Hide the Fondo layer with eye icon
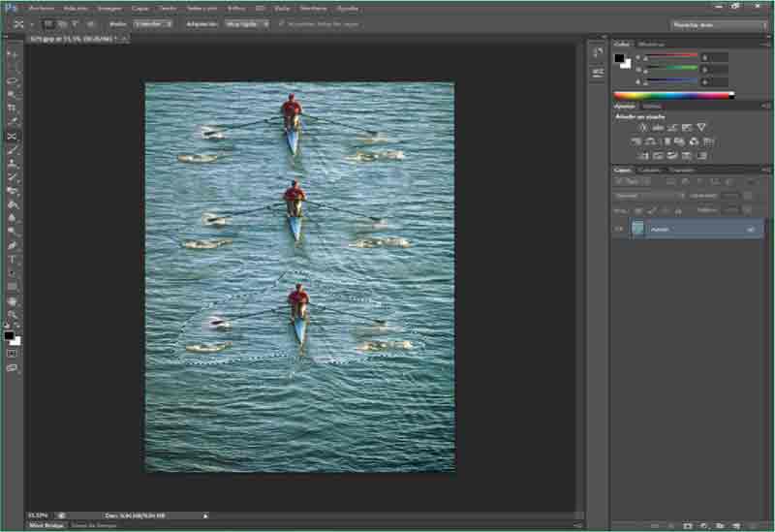Viewport: 775px width, 532px height. click(x=619, y=229)
